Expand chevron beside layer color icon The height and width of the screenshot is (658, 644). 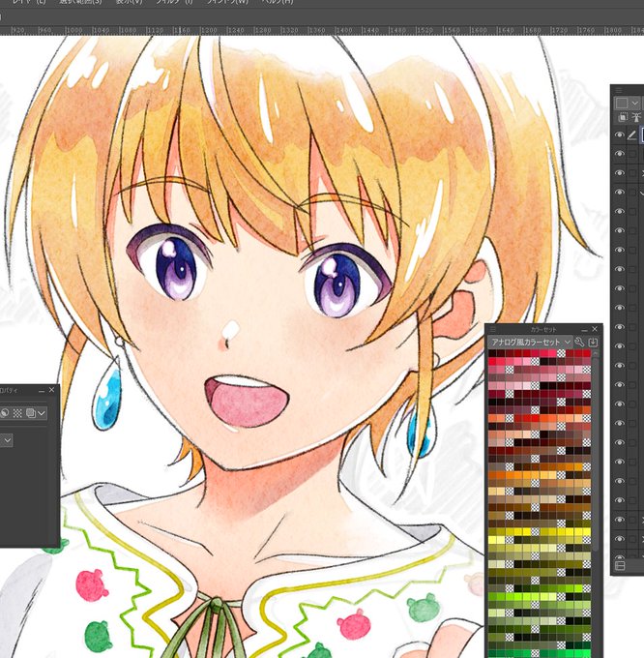pos(42,413)
